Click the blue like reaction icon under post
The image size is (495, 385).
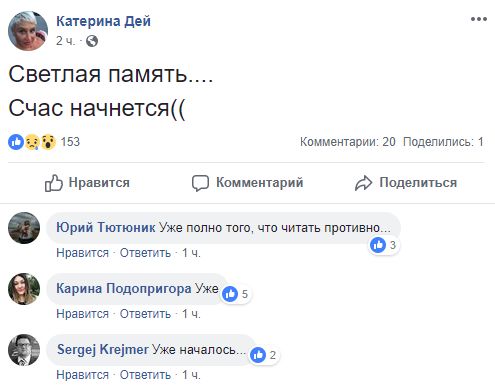pyautogui.click(x=16, y=142)
